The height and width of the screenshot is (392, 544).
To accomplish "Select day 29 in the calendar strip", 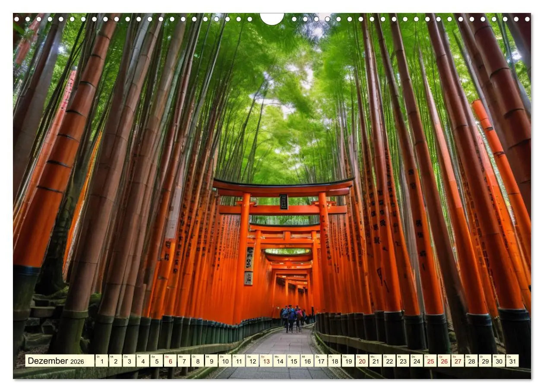I will (485, 360).
